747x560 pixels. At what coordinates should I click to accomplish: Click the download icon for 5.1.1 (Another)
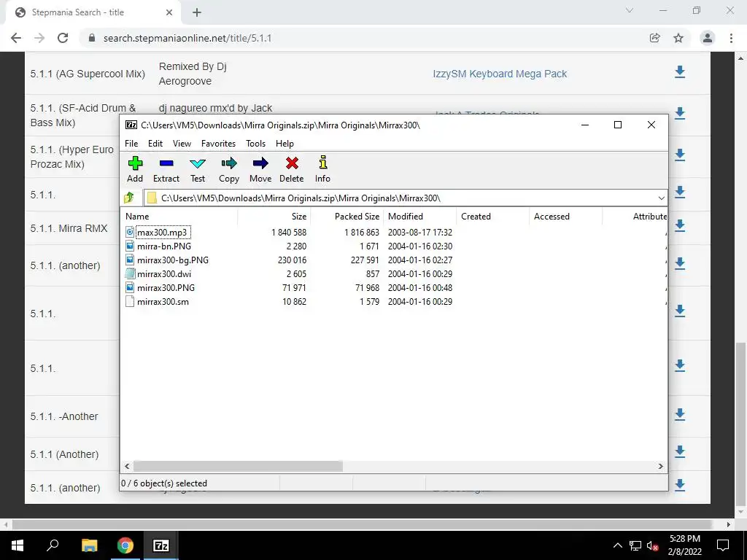pyautogui.click(x=680, y=452)
